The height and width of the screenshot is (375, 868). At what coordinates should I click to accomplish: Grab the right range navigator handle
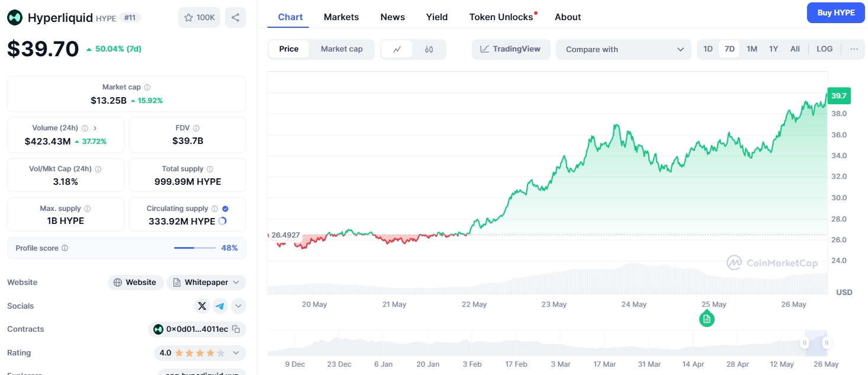[827, 342]
